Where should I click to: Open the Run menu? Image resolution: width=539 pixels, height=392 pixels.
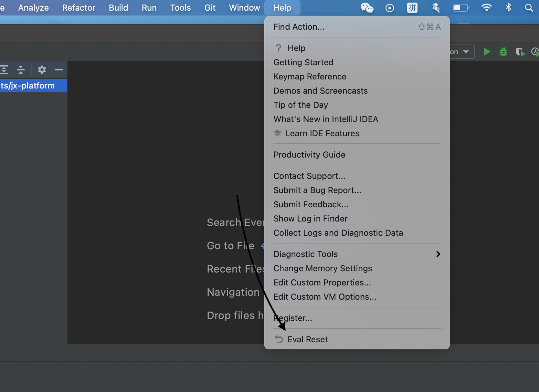point(149,8)
